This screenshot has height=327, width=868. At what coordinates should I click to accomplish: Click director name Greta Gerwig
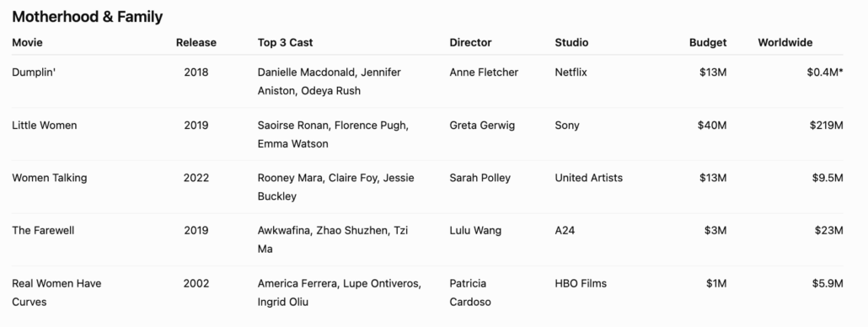(x=482, y=125)
